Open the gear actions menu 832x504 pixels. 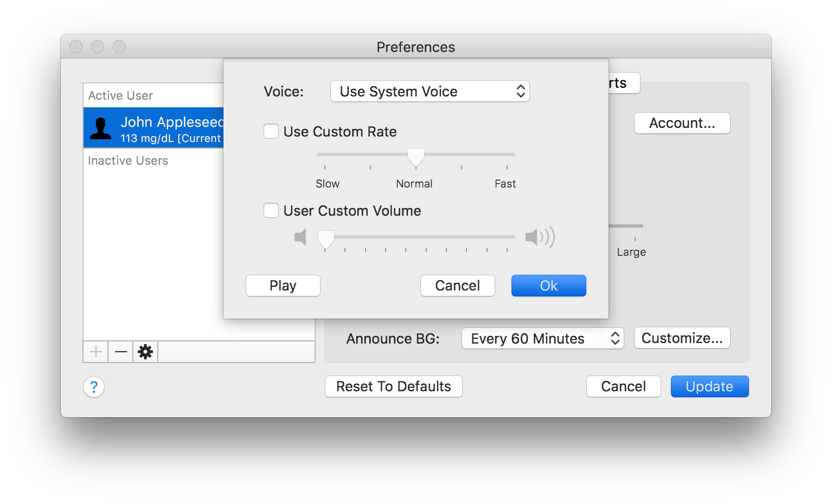tap(145, 352)
